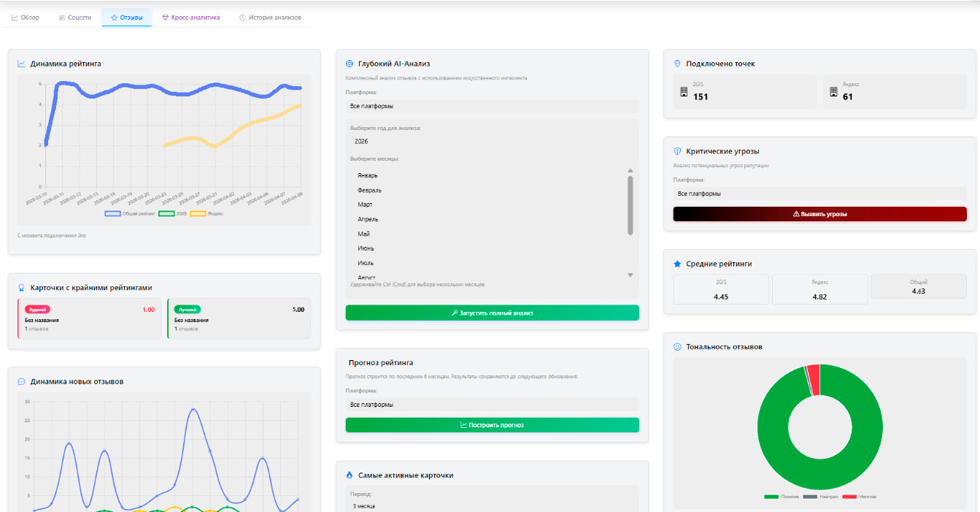Open platform dropdown in Критические угрозы
This screenshot has height=512, width=980.
point(819,194)
